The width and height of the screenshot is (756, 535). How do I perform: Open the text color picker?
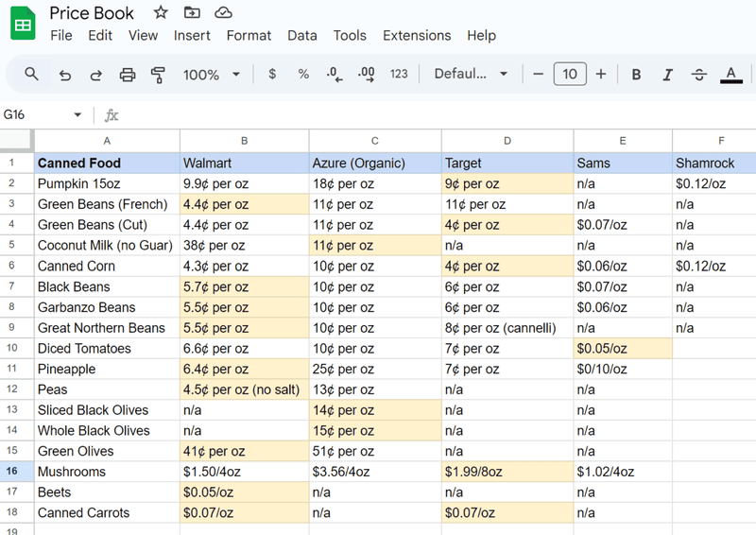[x=730, y=75]
